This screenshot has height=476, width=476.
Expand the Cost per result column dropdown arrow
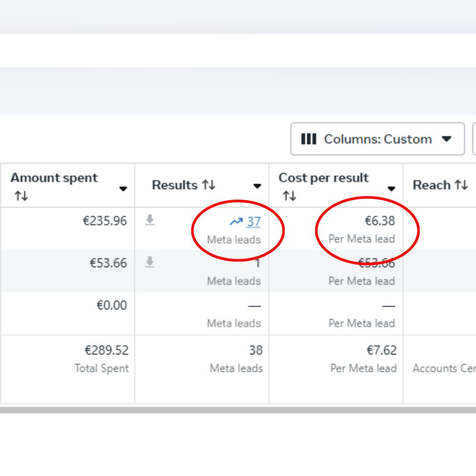coord(391,189)
